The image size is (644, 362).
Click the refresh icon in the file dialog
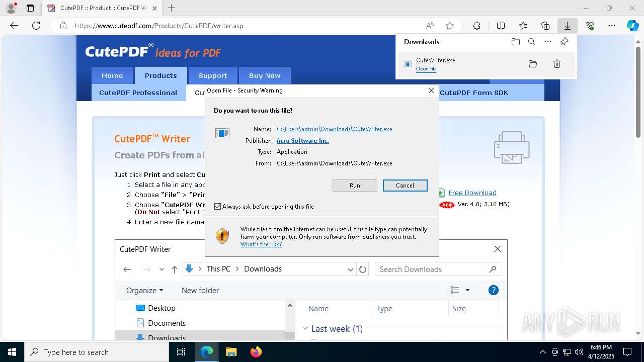362,269
